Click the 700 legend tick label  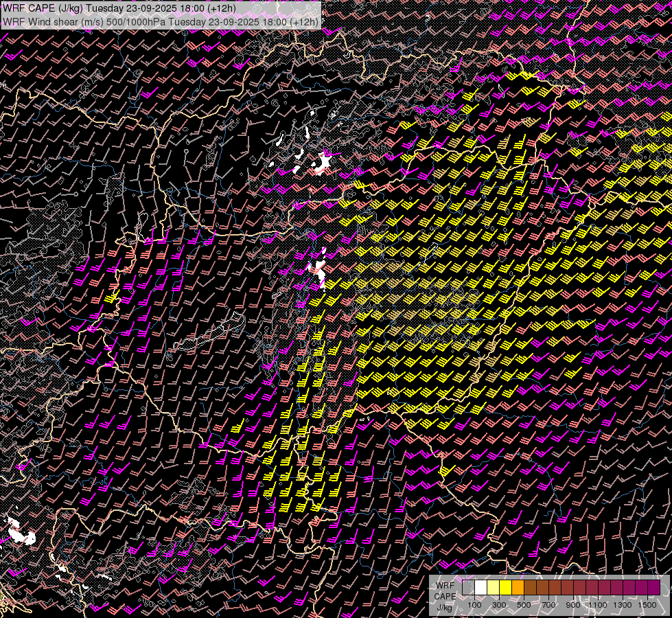(x=548, y=605)
